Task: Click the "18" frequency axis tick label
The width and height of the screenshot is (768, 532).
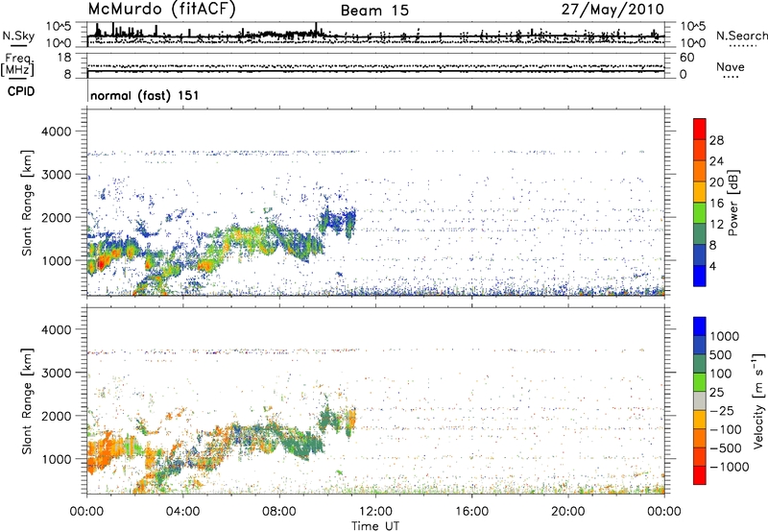Action: (x=64, y=58)
